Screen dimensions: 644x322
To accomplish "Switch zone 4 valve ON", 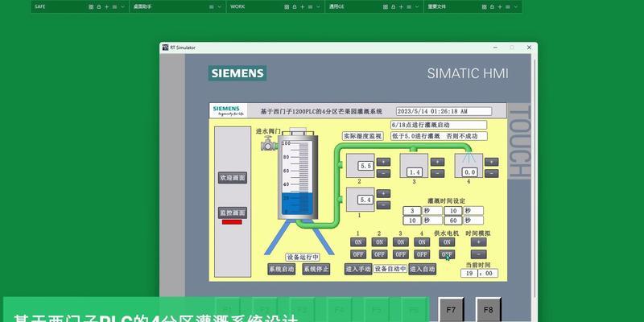I will [x=422, y=242].
